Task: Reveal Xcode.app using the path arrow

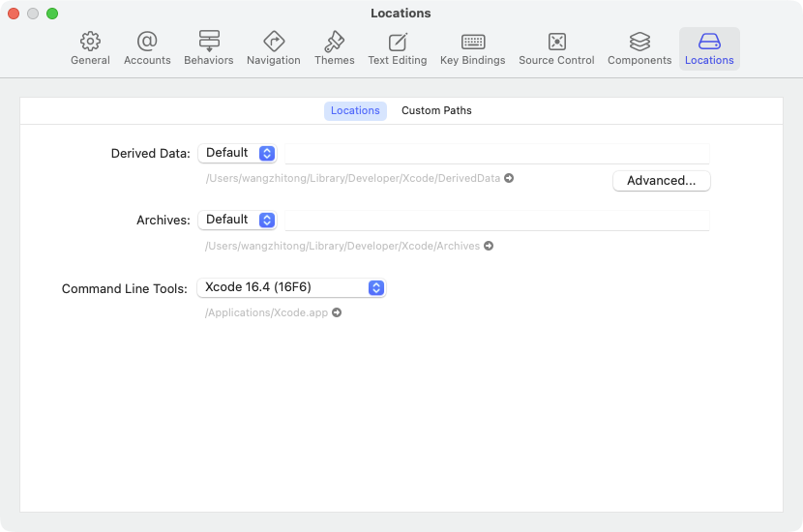Action: [x=337, y=313]
